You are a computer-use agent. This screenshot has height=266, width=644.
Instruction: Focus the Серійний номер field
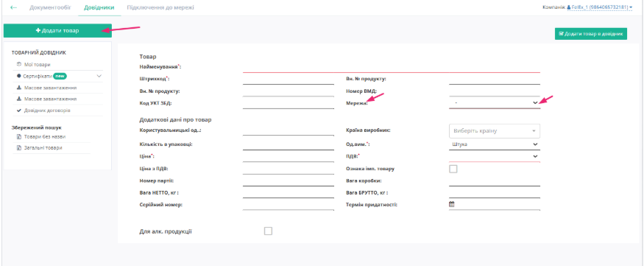click(x=289, y=205)
